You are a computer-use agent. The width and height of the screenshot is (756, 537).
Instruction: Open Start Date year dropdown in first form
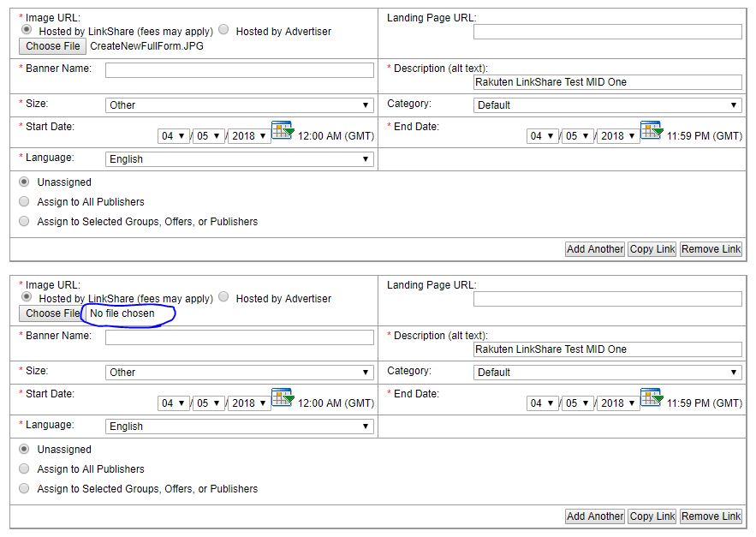[249, 136]
